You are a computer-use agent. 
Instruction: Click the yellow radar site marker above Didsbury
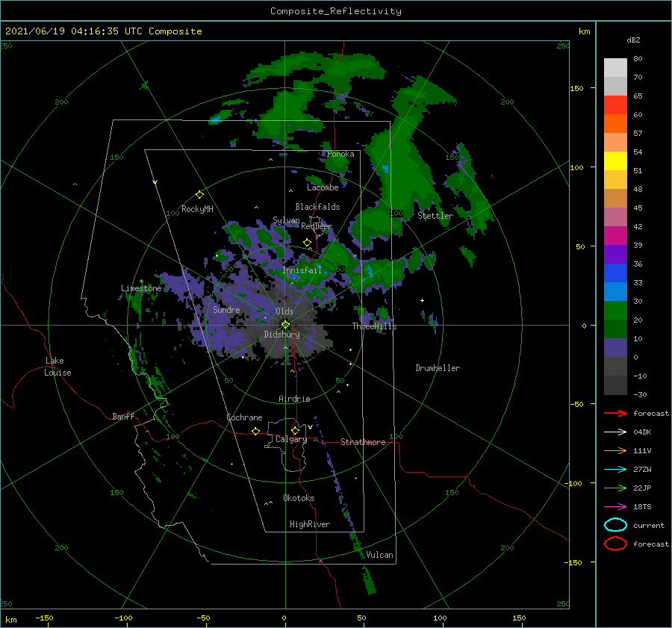pos(285,325)
